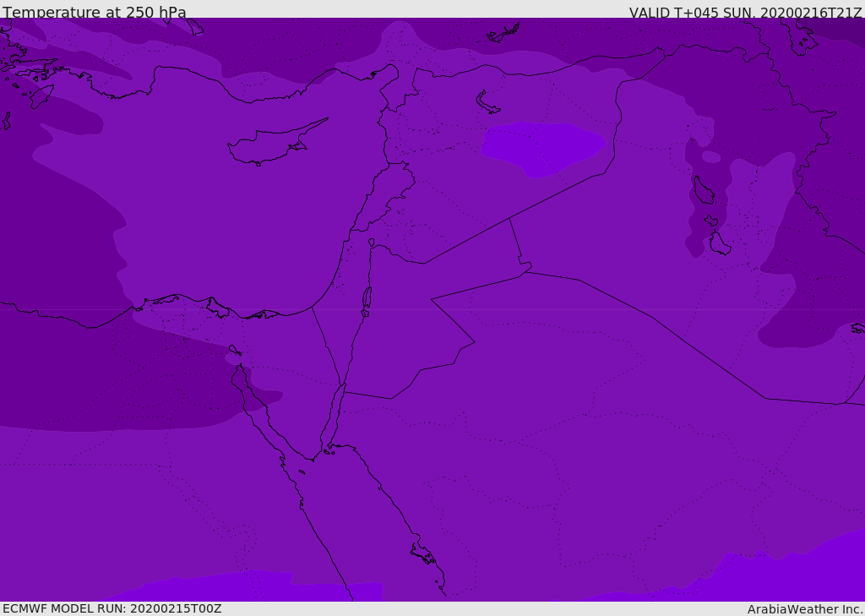This screenshot has width=865, height=616.
Task: Click the "Temperature at 250 hPa" title
Action: point(94,13)
